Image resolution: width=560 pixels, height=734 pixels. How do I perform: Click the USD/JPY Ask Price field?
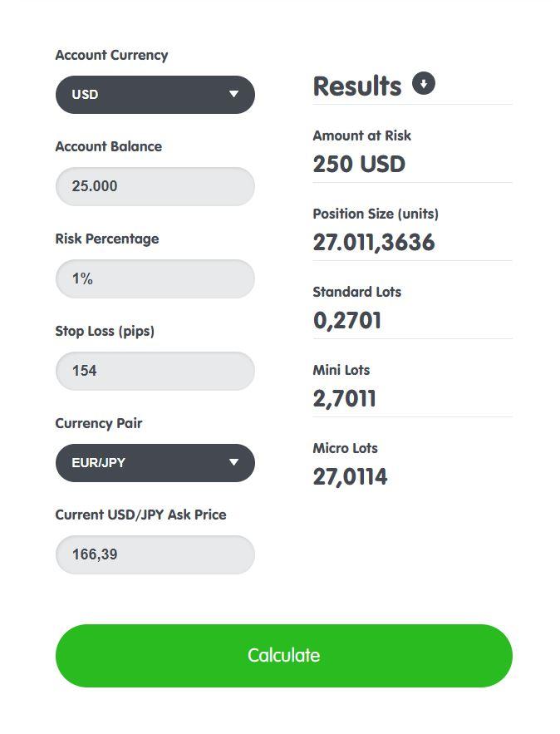coord(155,554)
